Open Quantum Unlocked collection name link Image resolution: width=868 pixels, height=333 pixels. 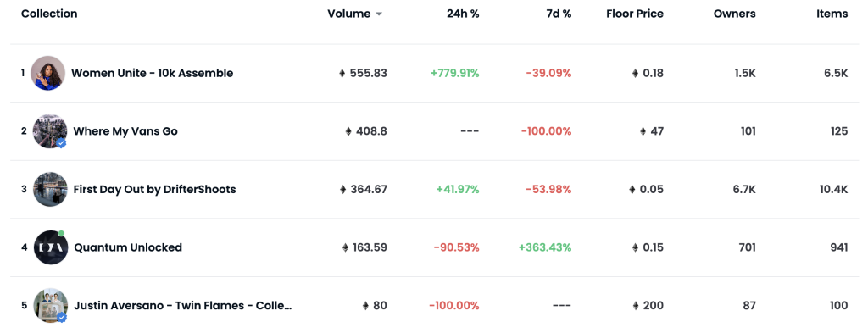[x=128, y=247]
